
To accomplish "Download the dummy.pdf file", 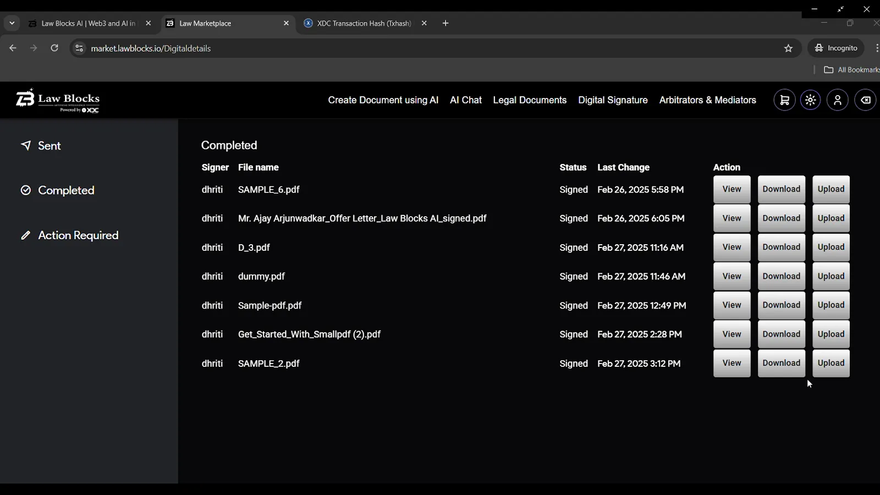I will [781, 276].
